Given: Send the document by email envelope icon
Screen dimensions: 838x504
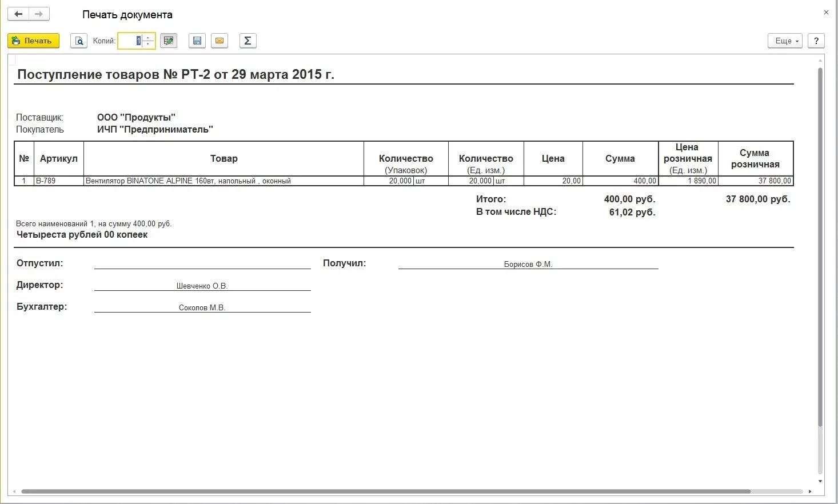Looking at the screenshot, I should coord(220,41).
